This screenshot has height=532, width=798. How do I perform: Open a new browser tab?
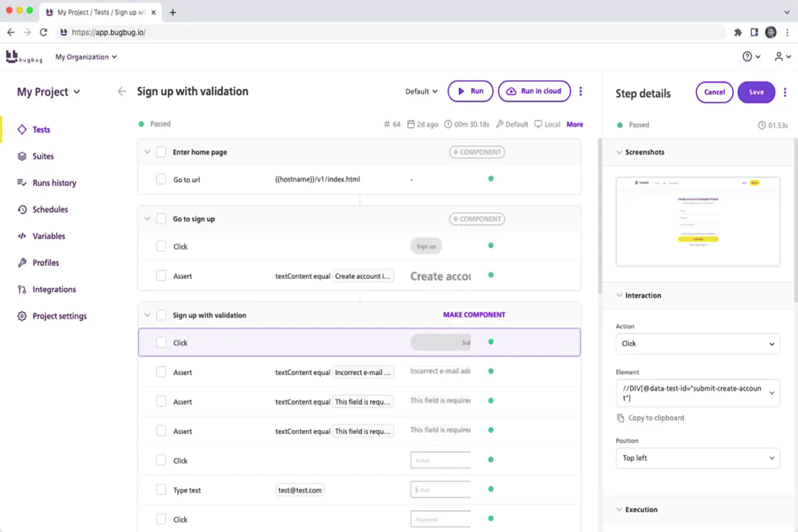173,12
